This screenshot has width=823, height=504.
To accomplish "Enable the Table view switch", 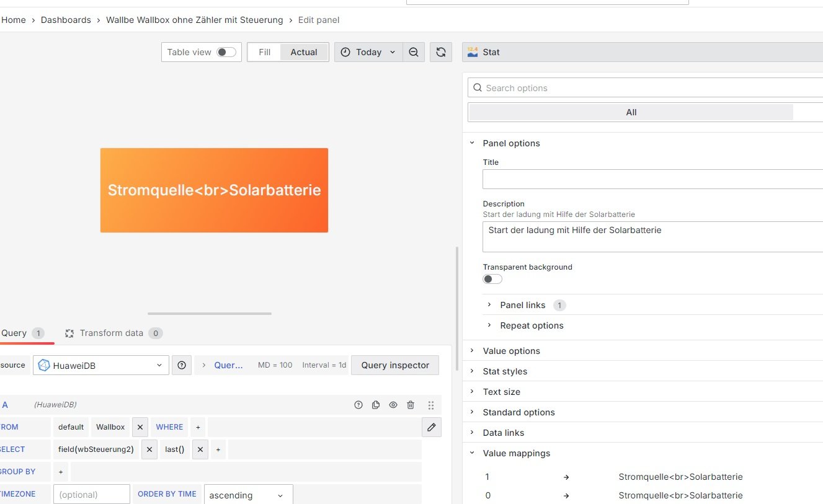I will [226, 52].
